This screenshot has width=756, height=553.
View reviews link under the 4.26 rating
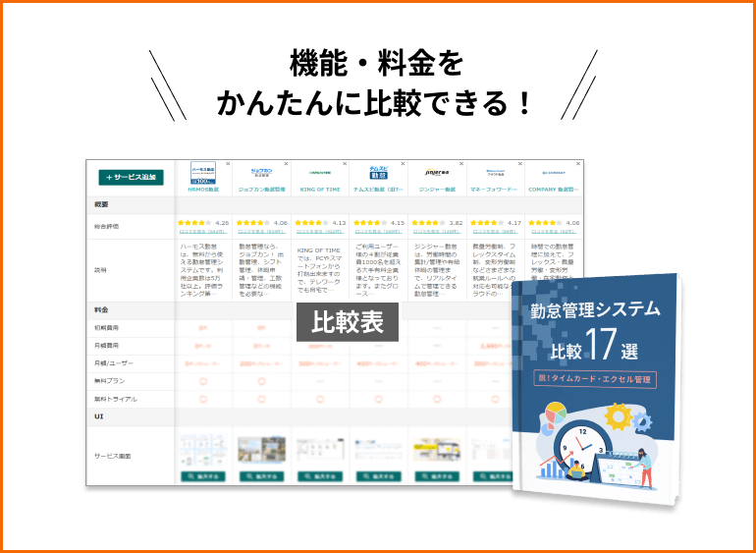click(x=203, y=232)
